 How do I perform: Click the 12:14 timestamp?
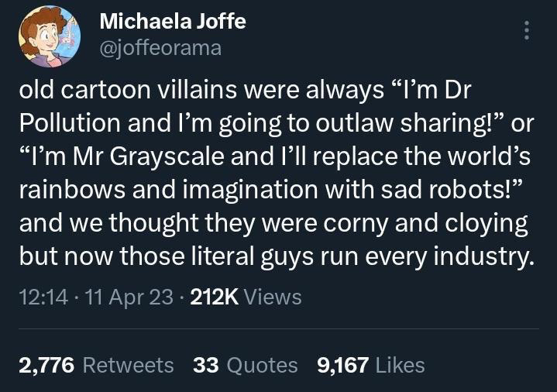43,297
